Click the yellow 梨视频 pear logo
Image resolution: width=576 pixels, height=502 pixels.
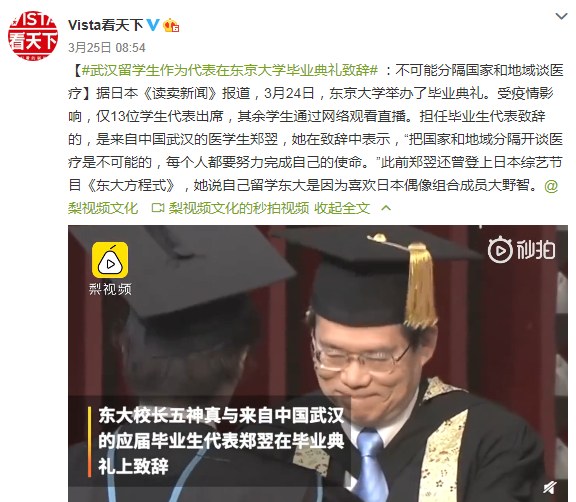click(x=110, y=260)
